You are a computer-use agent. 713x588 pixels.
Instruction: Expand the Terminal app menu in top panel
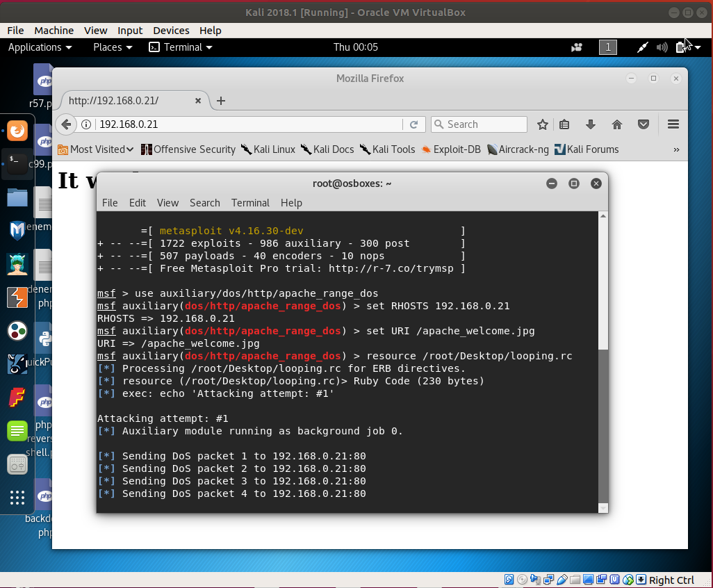point(181,47)
